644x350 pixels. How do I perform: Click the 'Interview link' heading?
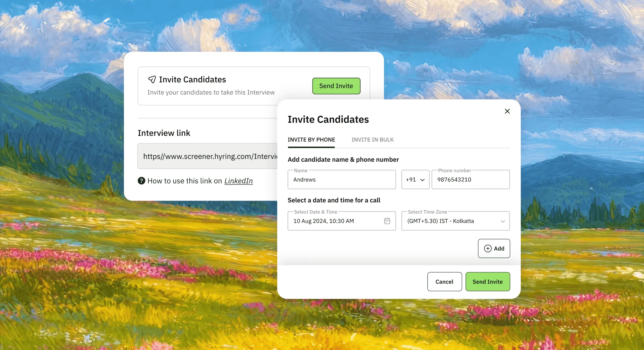(x=164, y=133)
